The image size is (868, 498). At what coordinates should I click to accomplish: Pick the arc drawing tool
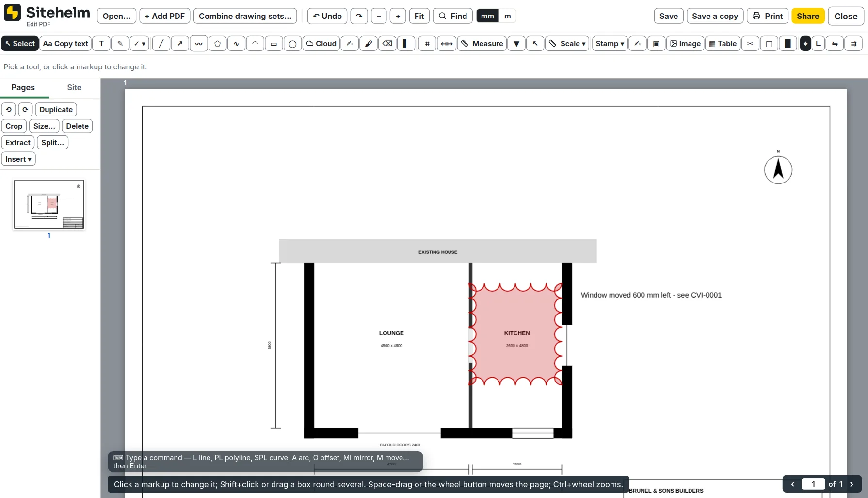[255, 44]
